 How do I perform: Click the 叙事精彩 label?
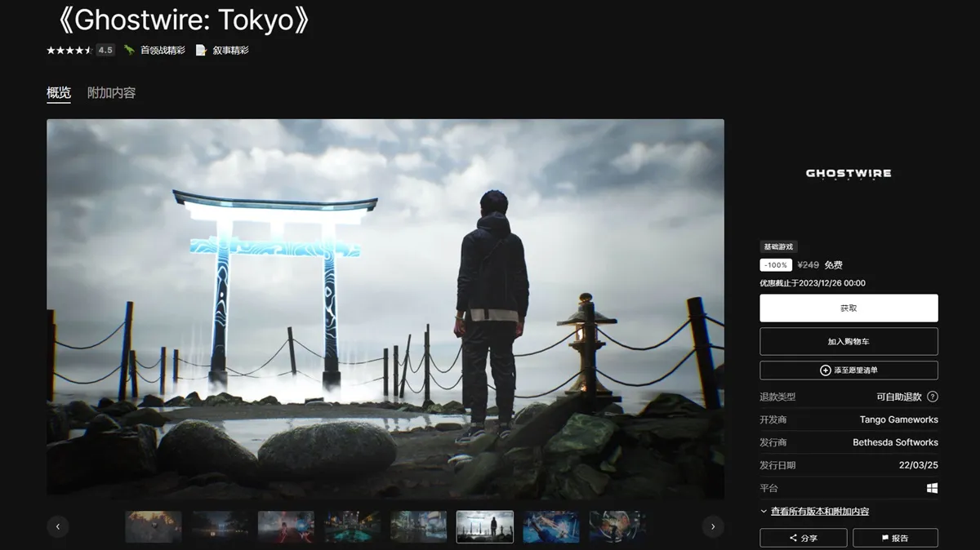(x=230, y=50)
